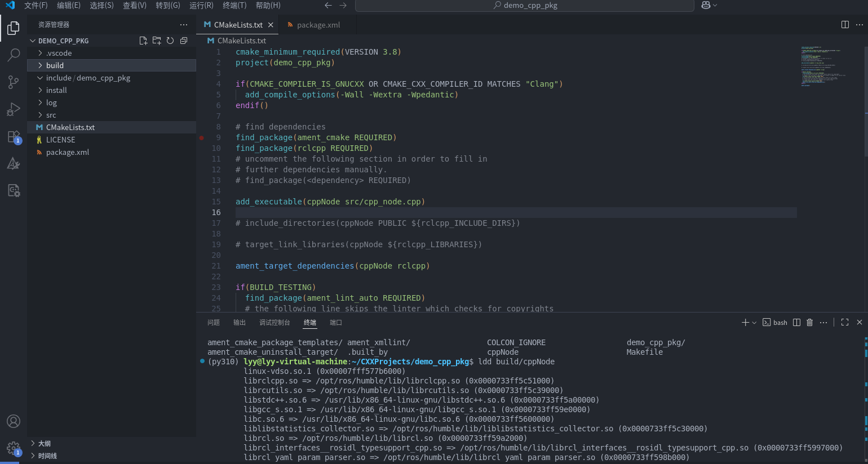This screenshot has width=868, height=464.
Task: Switch to the package.xml editor tab
Action: (x=318, y=25)
